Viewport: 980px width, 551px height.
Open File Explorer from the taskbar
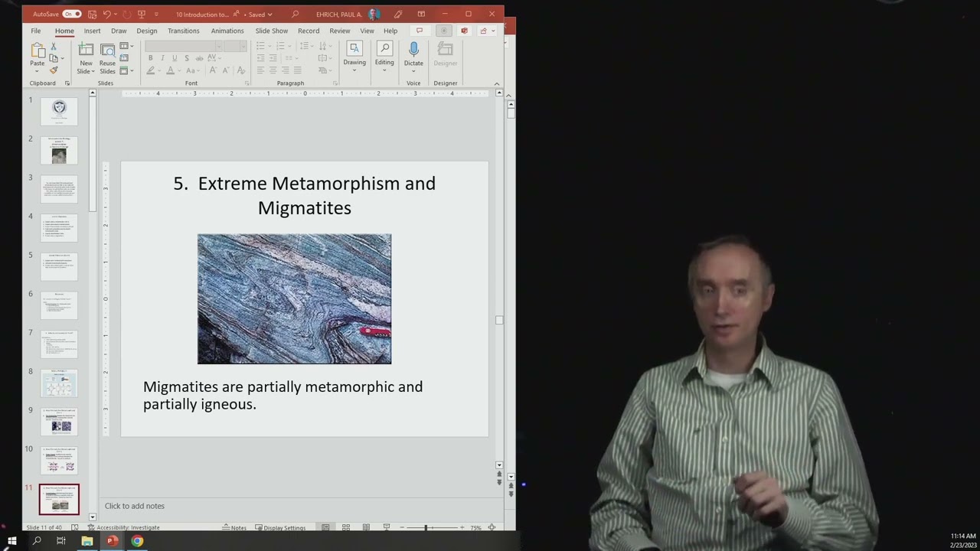coord(87,541)
